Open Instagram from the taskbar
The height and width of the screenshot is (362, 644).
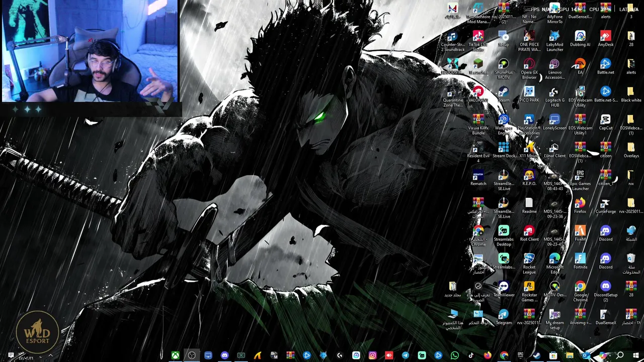click(x=373, y=355)
